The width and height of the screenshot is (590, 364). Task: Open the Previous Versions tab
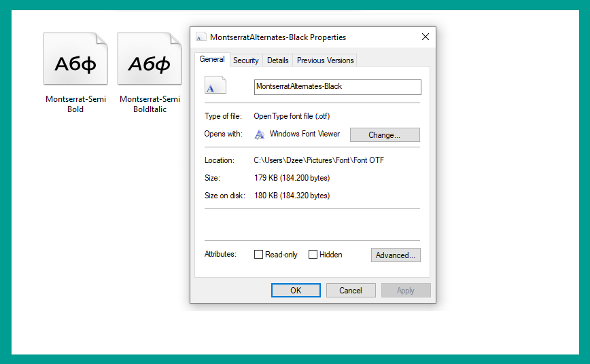pos(325,60)
